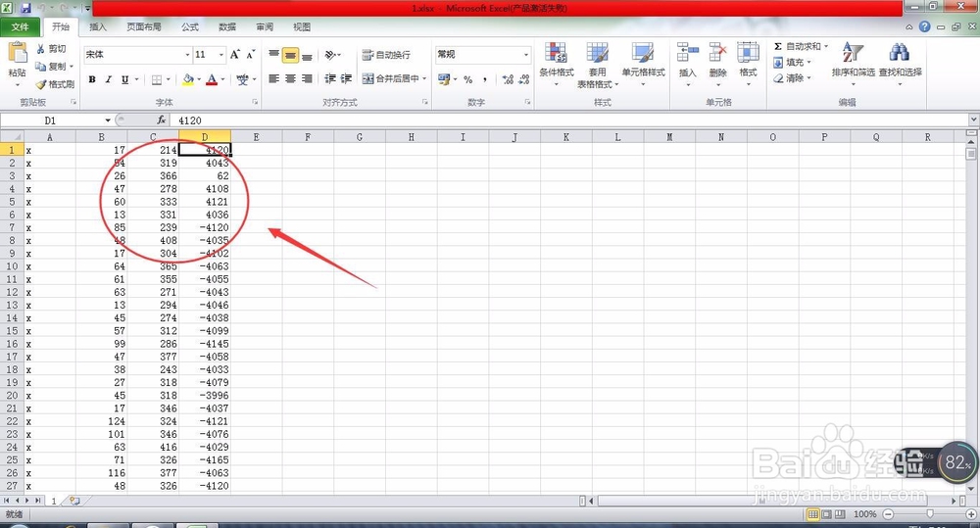Open AutoSum dropdown arrow

pos(825,47)
